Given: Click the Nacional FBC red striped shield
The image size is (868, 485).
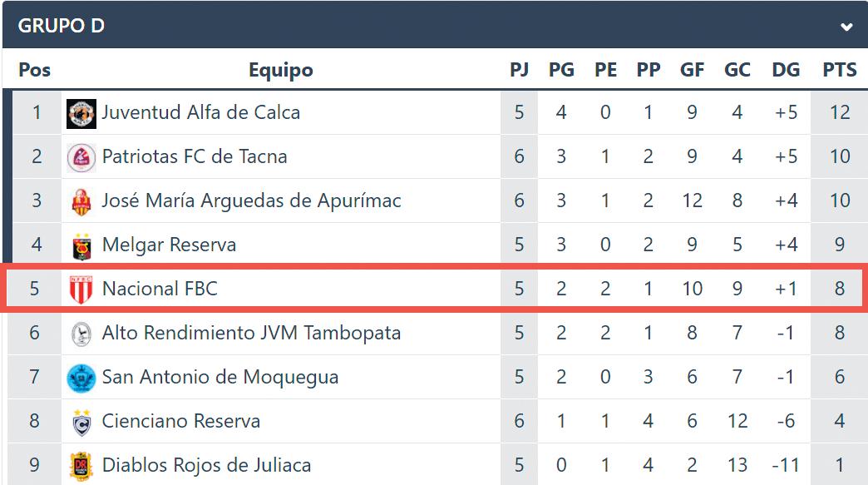Looking at the screenshot, I should pos(81,290).
